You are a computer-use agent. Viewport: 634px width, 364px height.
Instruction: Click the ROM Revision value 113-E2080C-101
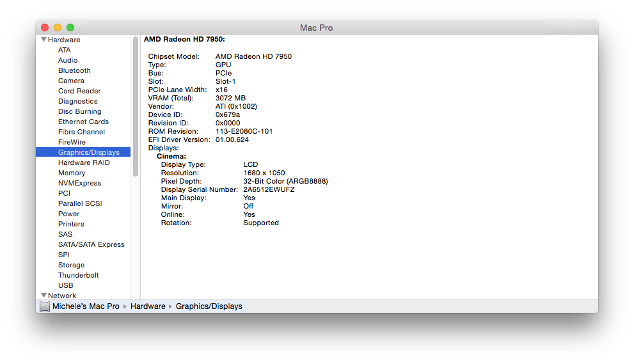click(x=244, y=131)
